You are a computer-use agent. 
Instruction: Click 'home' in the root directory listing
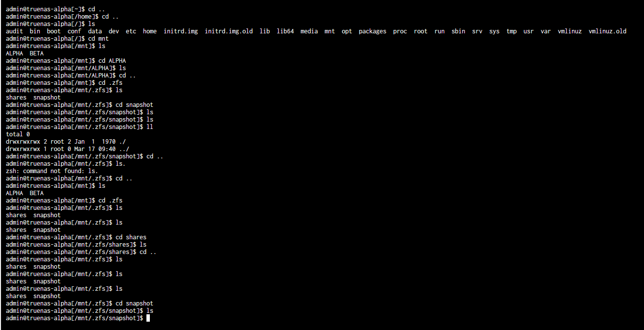(150, 31)
